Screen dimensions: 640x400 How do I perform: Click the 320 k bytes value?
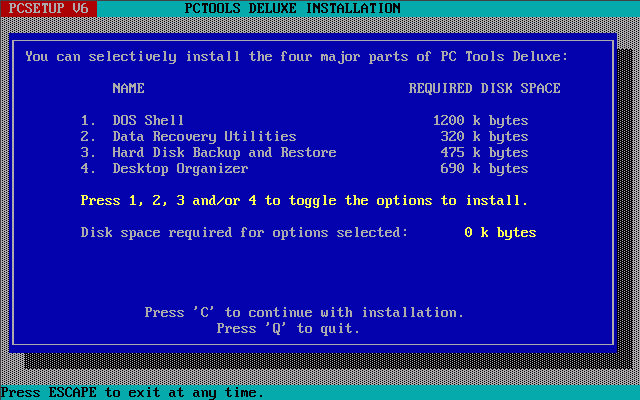(484, 136)
